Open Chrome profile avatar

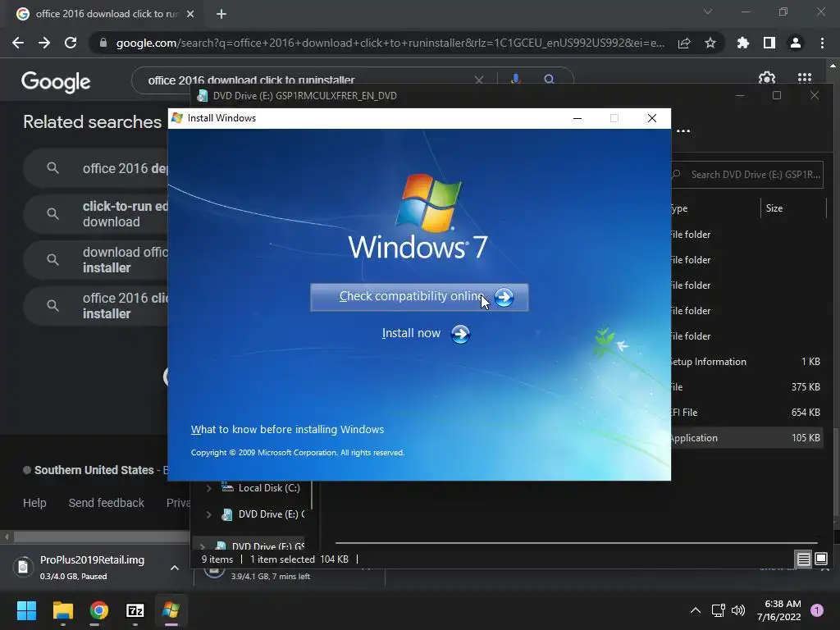click(x=796, y=43)
